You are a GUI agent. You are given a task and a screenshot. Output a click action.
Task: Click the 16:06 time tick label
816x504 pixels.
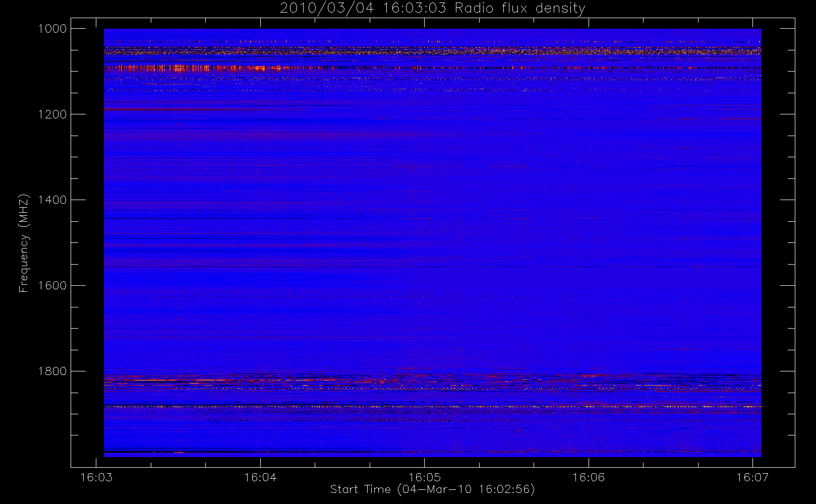tap(589, 477)
